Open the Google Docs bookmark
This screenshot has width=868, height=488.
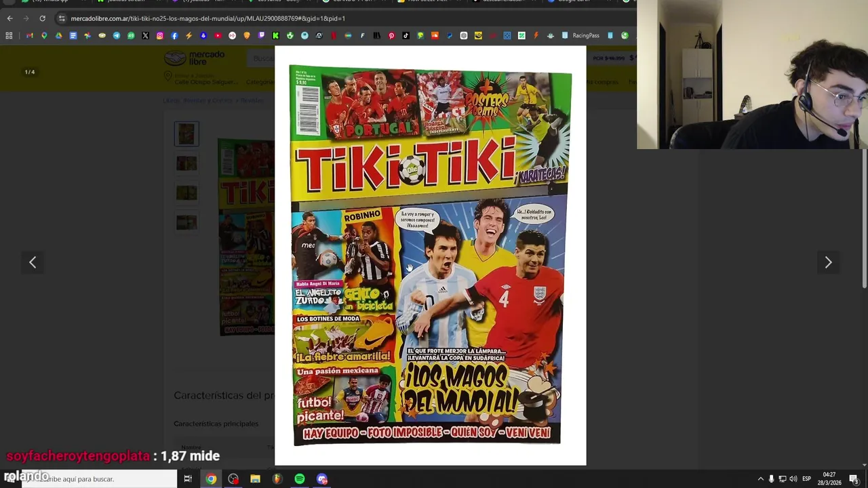(x=73, y=35)
